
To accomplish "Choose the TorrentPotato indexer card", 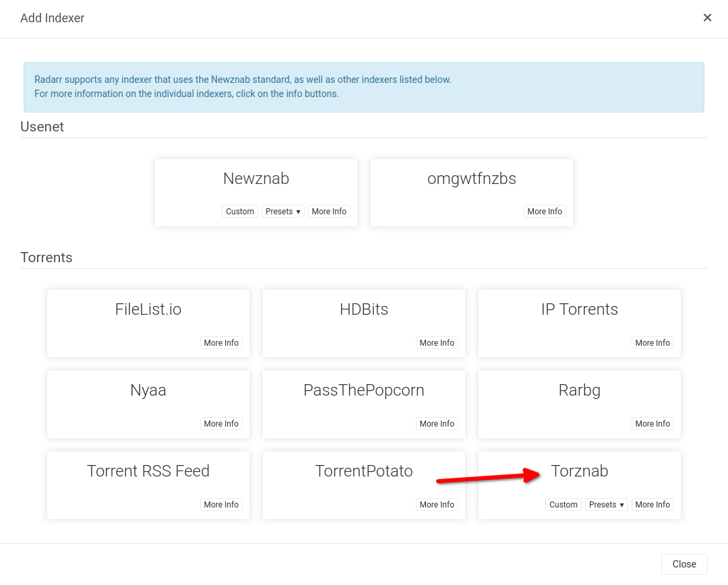I will [364, 485].
